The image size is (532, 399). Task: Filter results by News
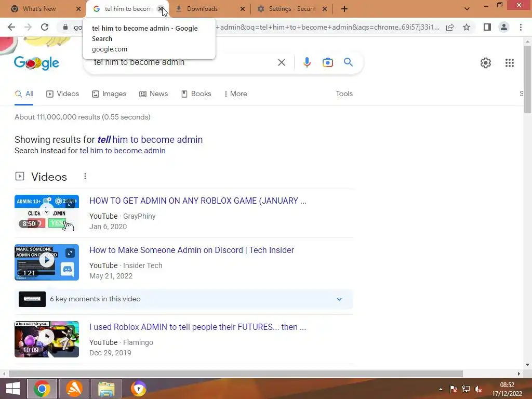tap(154, 94)
